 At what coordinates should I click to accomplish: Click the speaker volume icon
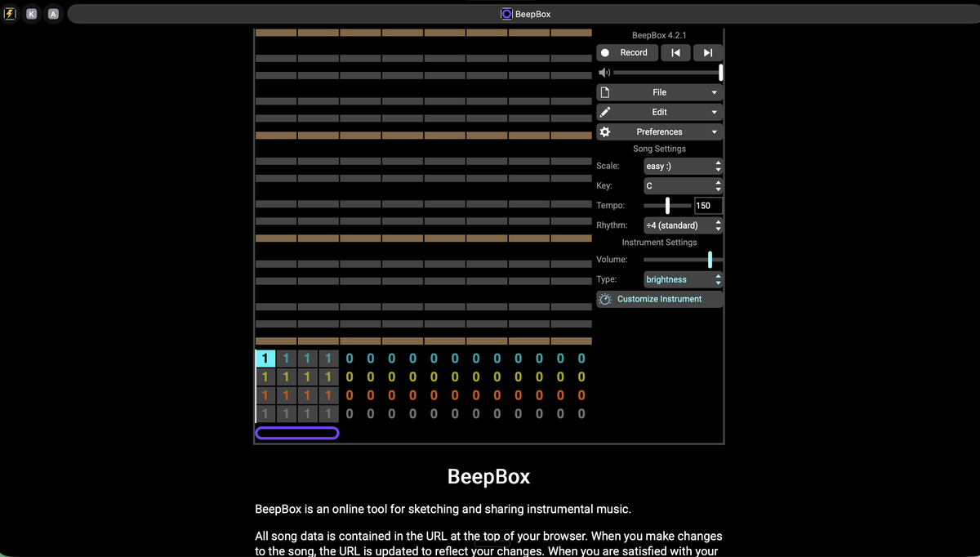(604, 73)
